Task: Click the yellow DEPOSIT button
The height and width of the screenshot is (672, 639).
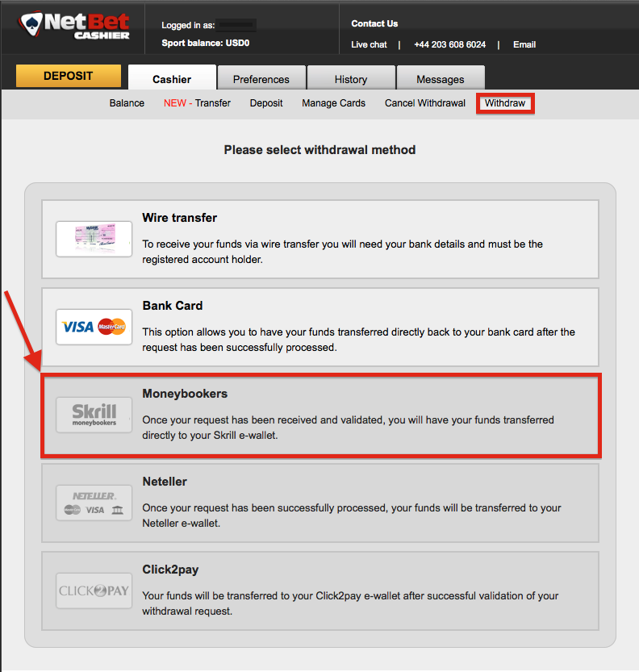Action: (x=69, y=76)
